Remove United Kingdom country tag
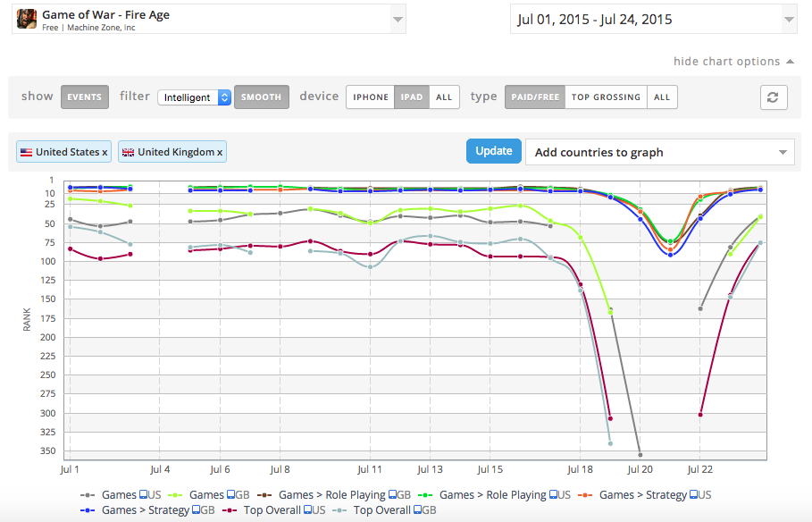The height and width of the screenshot is (522, 812). point(219,153)
